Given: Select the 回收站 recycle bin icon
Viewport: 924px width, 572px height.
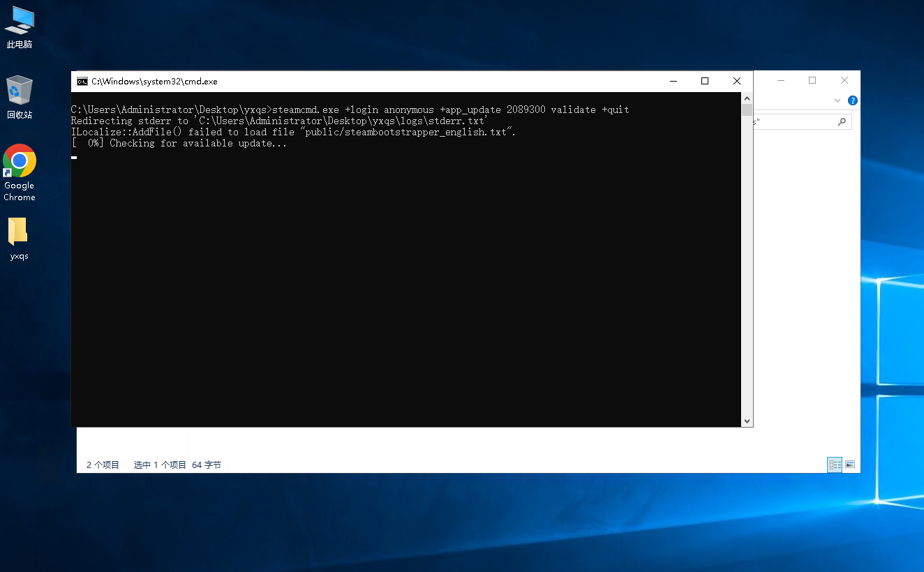Looking at the screenshot, I should point(20,97).
